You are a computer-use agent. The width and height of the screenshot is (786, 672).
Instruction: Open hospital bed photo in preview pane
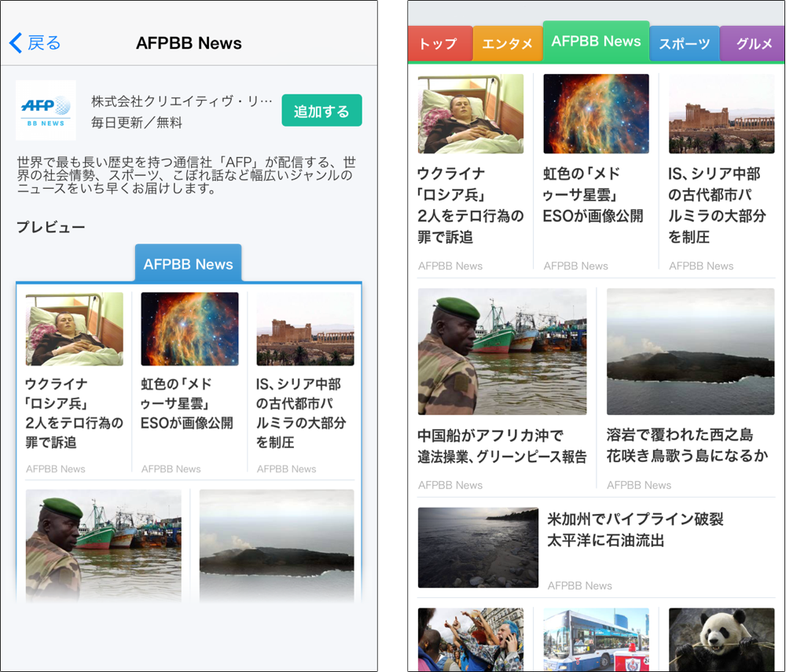pos(74,329)
